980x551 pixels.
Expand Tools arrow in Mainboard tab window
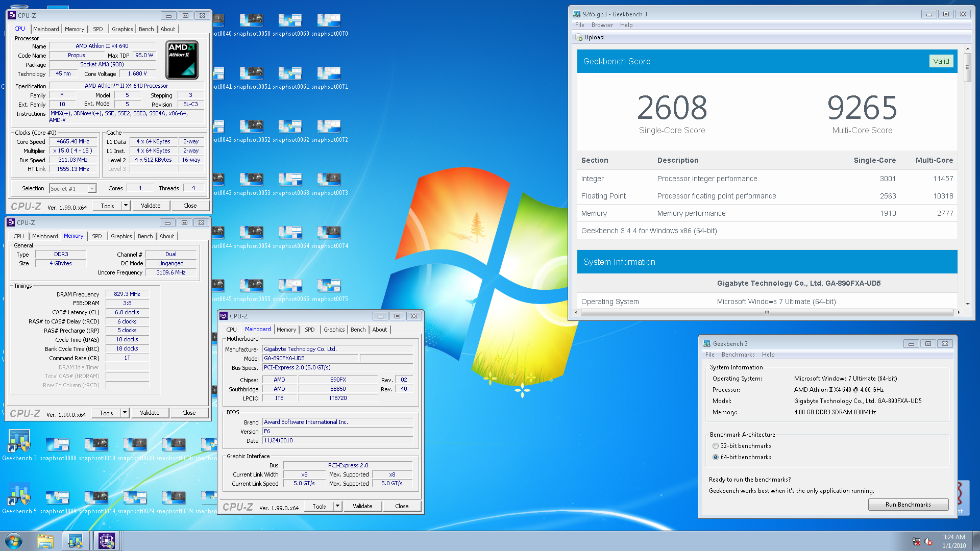coord(337,506)
